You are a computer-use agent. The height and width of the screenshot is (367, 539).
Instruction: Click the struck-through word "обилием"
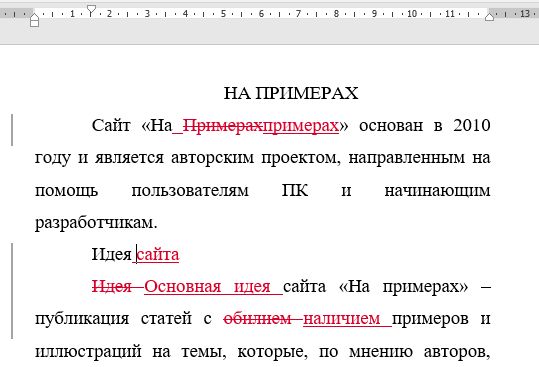pos(257,319)
